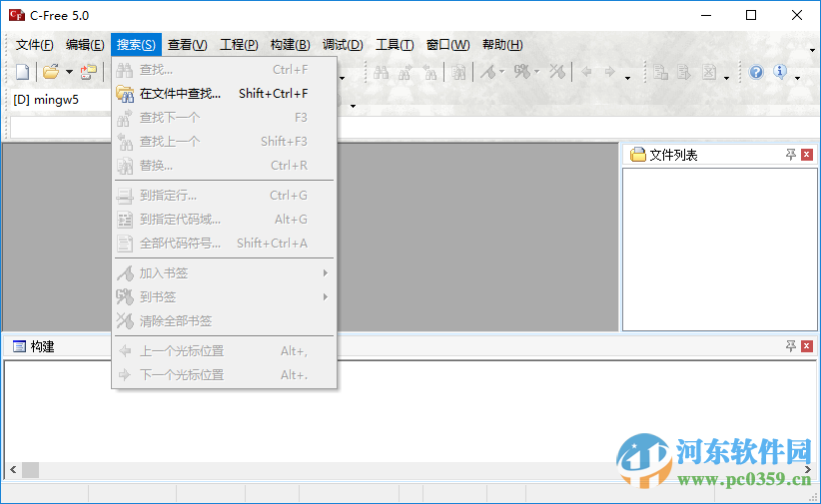Close the opened 搜索(S) menu

coord(136,45)
